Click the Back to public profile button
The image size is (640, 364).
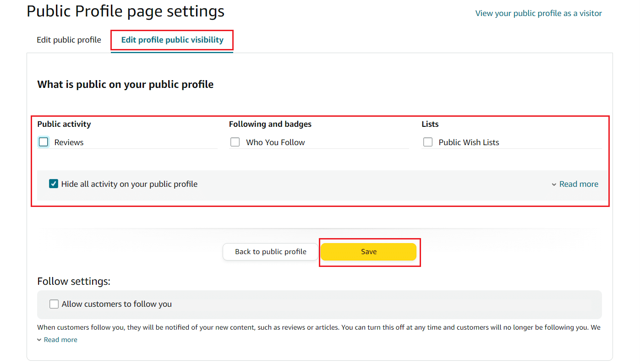click(271, 252)
